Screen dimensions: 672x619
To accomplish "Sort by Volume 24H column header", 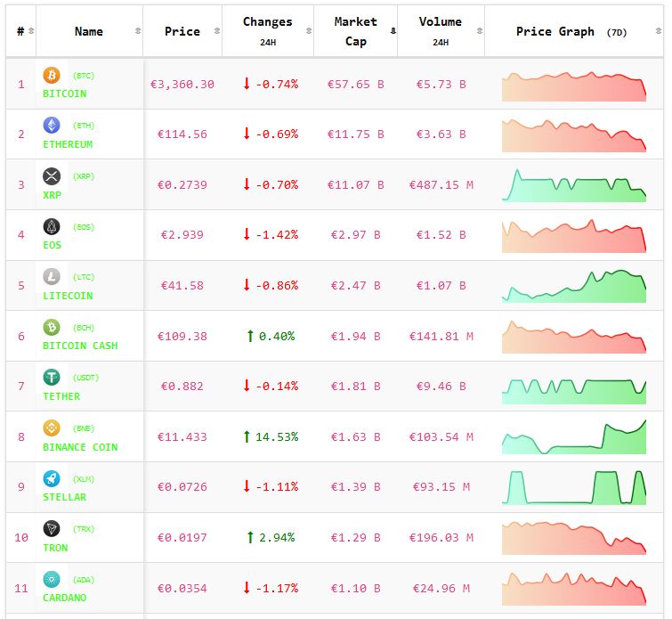I will click(440, 31).
